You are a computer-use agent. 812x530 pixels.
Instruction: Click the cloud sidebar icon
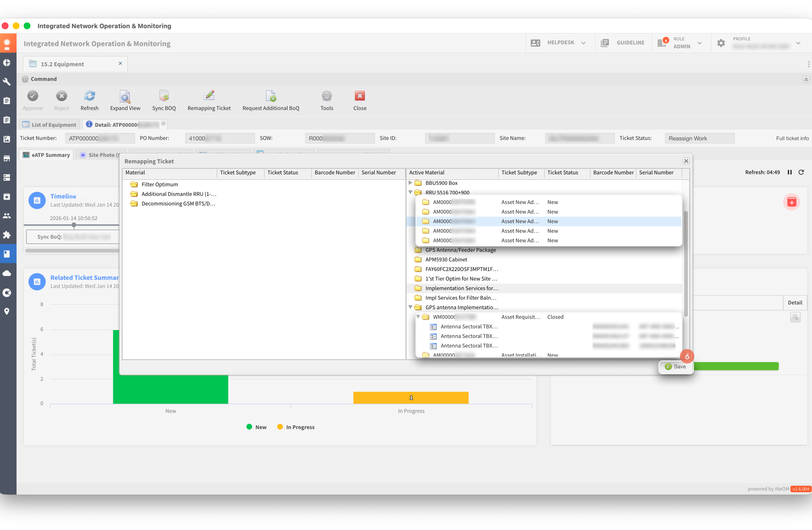click(7, 273)
